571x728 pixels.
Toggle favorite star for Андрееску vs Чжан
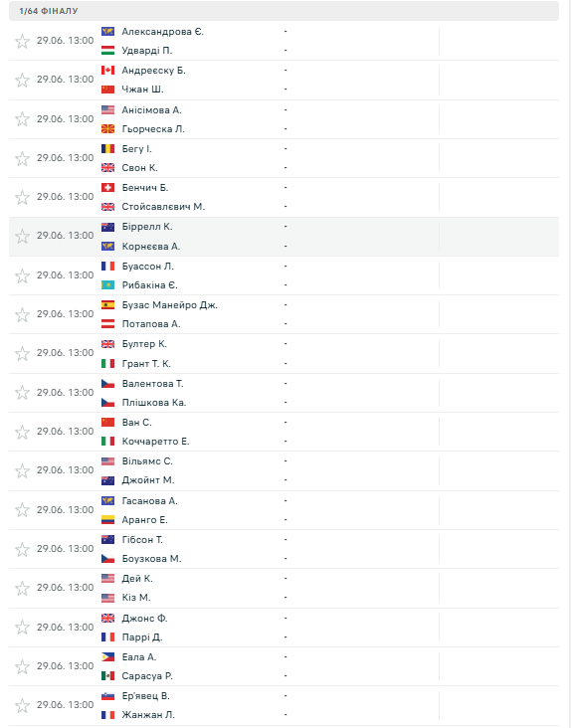(x=22, y=80)
